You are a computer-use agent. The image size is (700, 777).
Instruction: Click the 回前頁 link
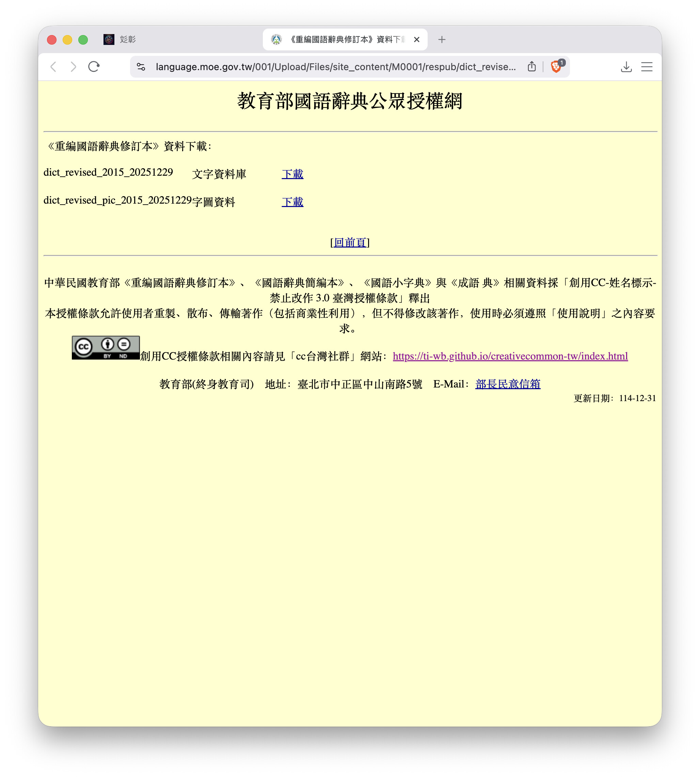pos(350,242)
